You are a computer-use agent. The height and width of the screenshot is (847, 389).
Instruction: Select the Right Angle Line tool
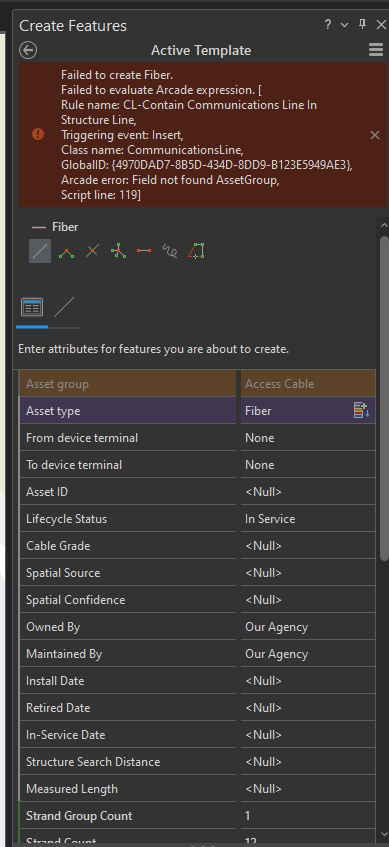point(66,251)
